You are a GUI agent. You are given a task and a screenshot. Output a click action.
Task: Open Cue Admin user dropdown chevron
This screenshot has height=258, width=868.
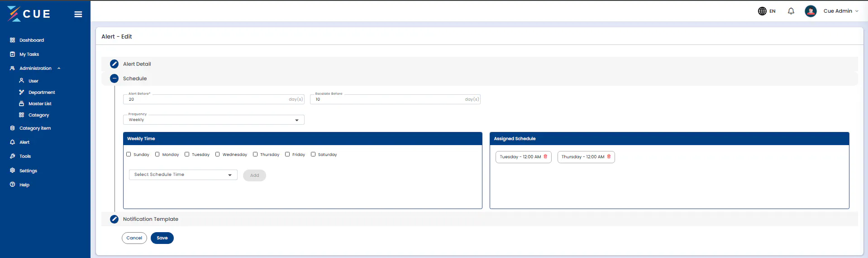click(x=857, y=11)
